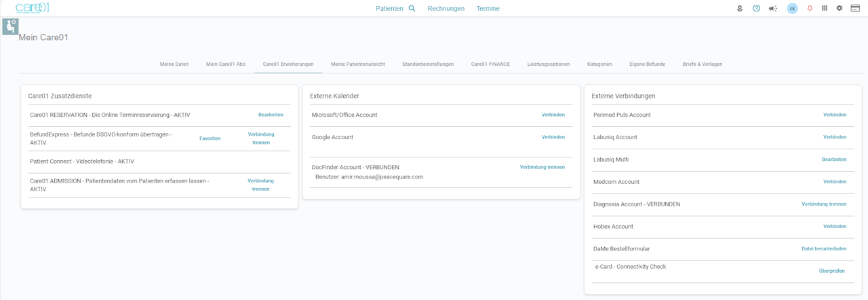Open the help question mark icon
The image size is (868, 300).
click(x=756, y=9)
